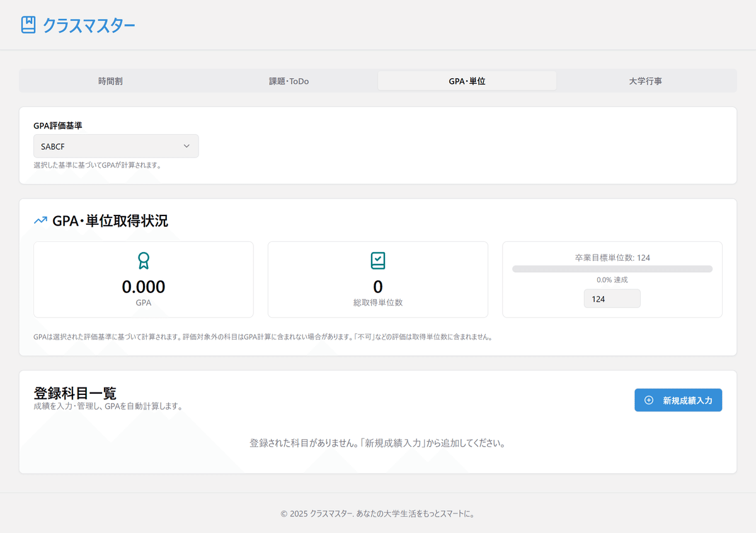The width and height of the screenshot is (756, 533).
Task: Click the GPA評価基準 label
Action: [58, 125]
